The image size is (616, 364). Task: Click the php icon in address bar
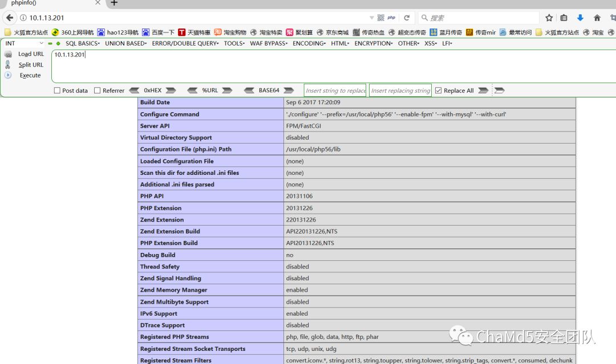pos(391,18)
